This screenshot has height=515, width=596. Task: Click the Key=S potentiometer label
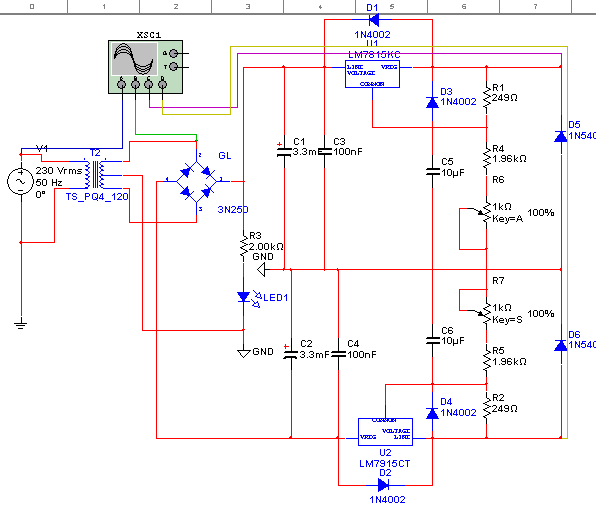[507, 320]
